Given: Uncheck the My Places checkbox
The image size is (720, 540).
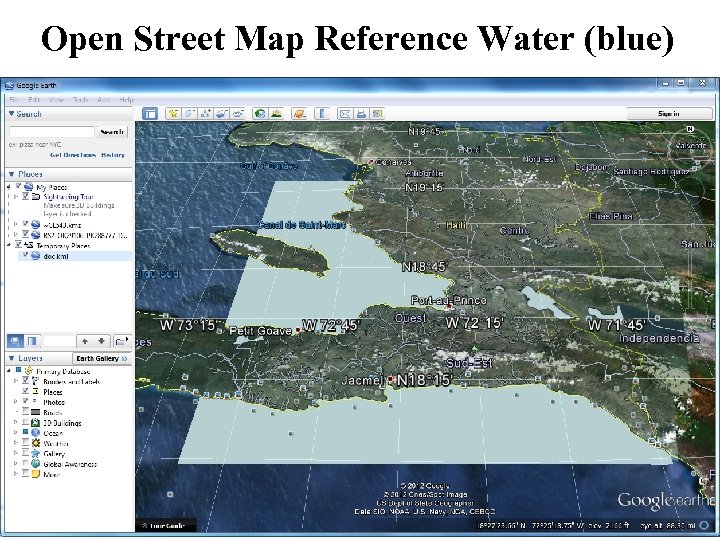Looking at the screenshot, I should [x=18, y=186].
